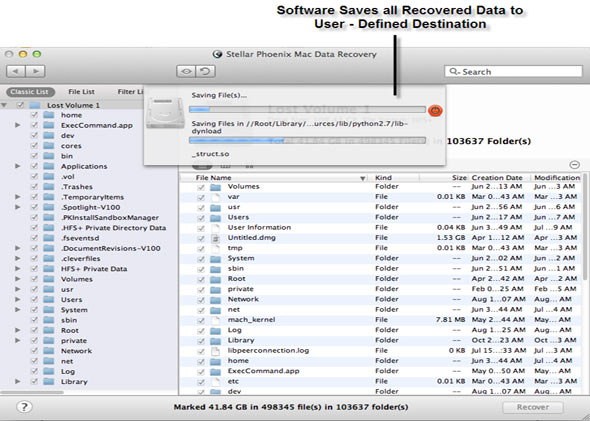Click the ExecCommand.app folder icon in the tree
This screenshot has width=590, height=421.
click(x=49, y=125)
